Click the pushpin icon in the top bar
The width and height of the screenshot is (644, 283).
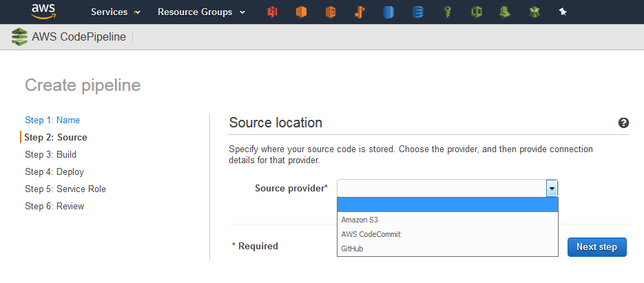(563, 12)
